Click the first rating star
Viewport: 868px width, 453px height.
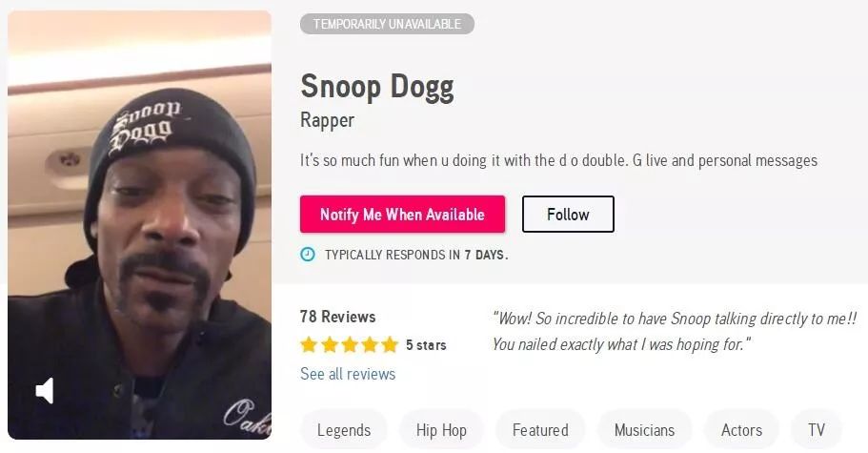pos(309,344)
